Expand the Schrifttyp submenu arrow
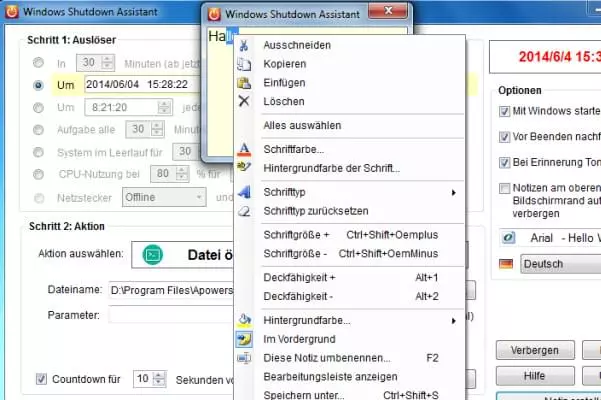 pyautogui.click(x=454, y=192)
